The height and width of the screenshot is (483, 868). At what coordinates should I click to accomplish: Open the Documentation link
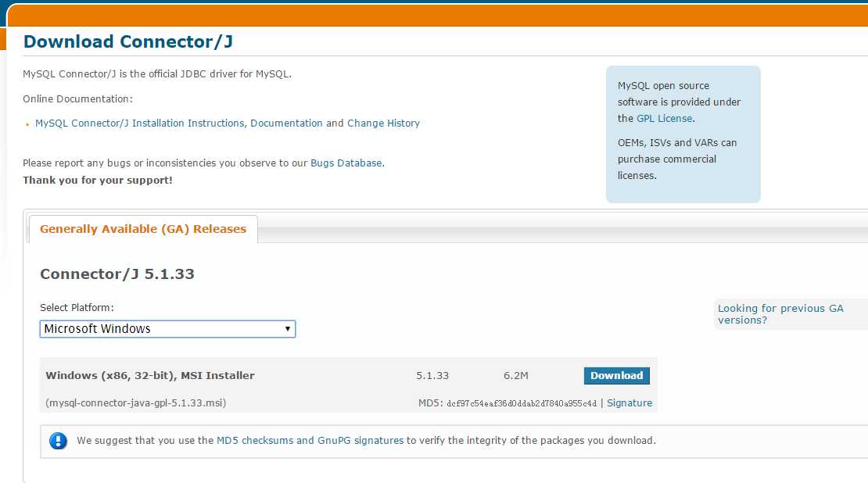(286, 123)
